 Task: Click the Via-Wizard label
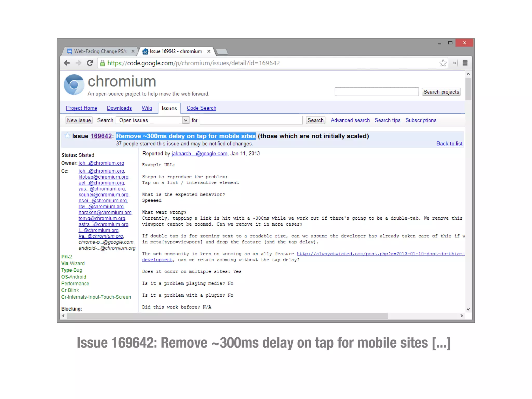(x=73, y=263)
